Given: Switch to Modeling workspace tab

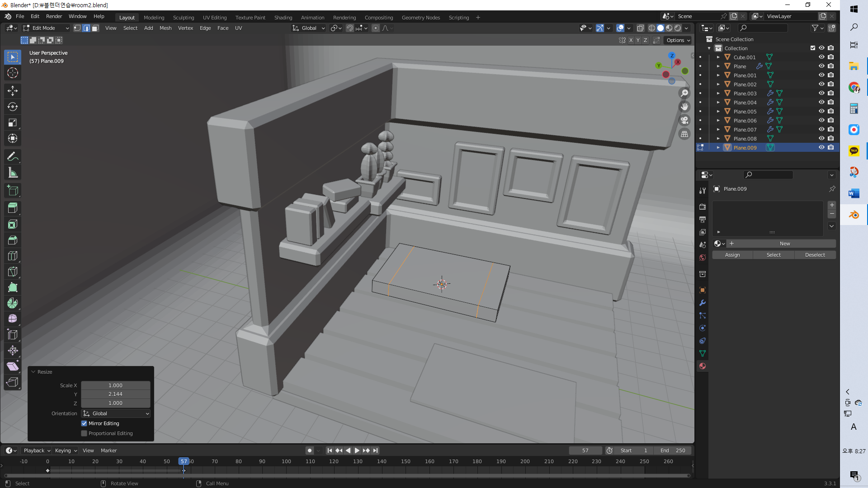Looking at the screenshot, I should pos(154,18).
